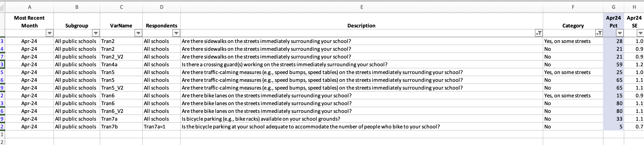Open the Most Recent Month filter dropdown
Screen dimensions: 644x145
coord(49,33)
